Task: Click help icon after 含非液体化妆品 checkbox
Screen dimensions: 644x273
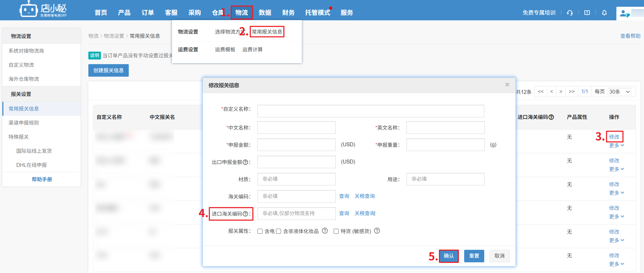Action: 325,231
